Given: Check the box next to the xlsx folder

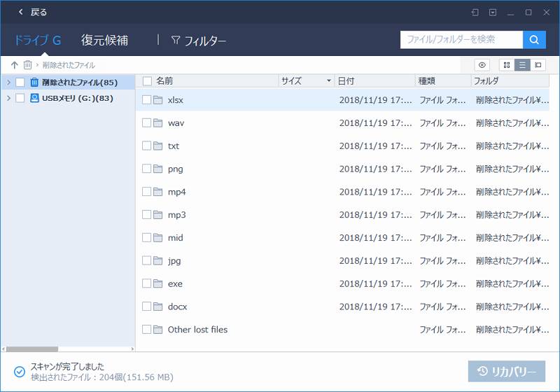Looking at the screenshot, I should tap(146, 100).
